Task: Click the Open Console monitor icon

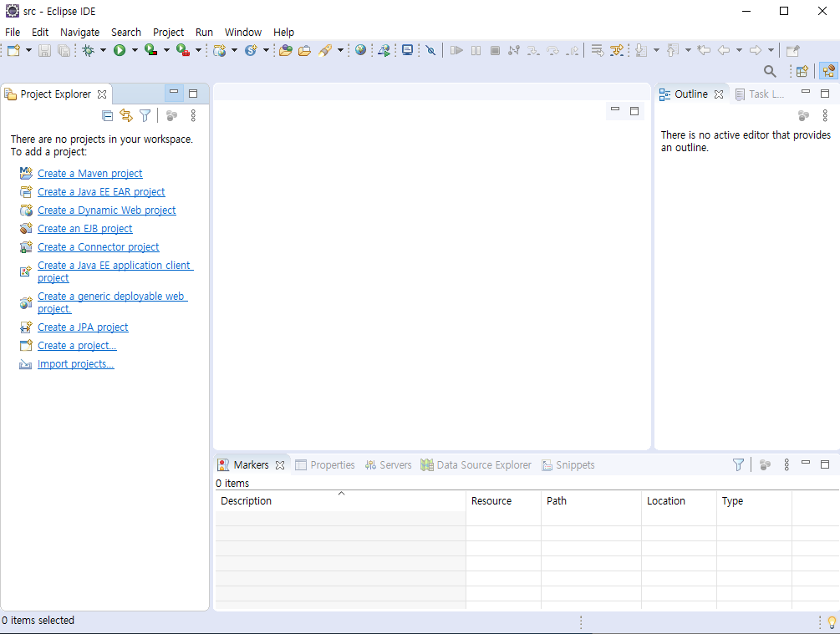Action: [x=407, y=50]
